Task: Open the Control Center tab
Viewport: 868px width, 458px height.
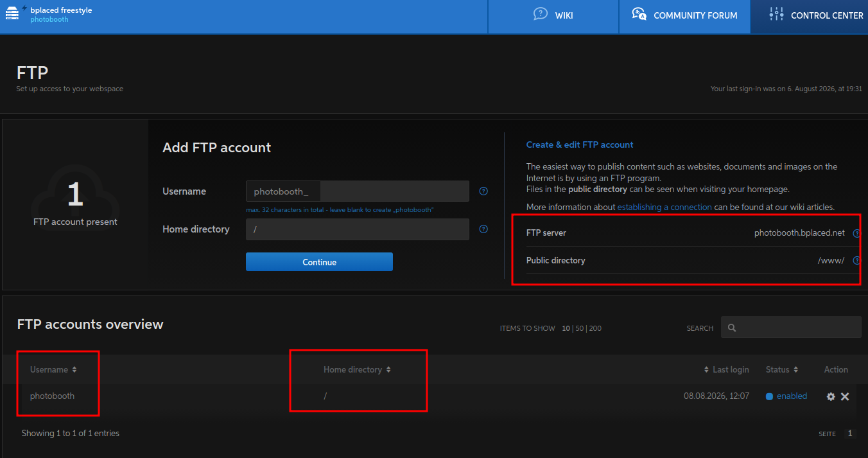Action: tap(810, 15)
